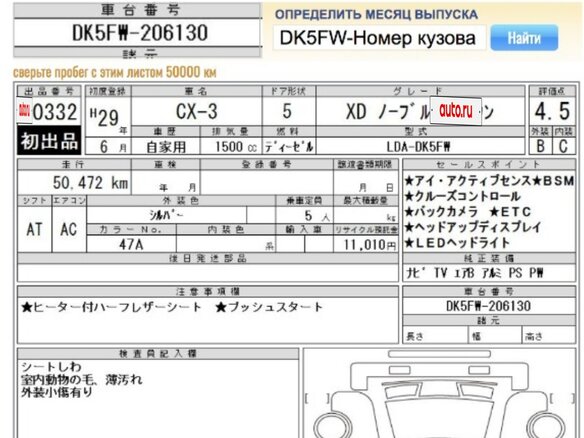Screen dimensions: 584x438
Task: Click recycle fee 11,010円
Action: 370,245
